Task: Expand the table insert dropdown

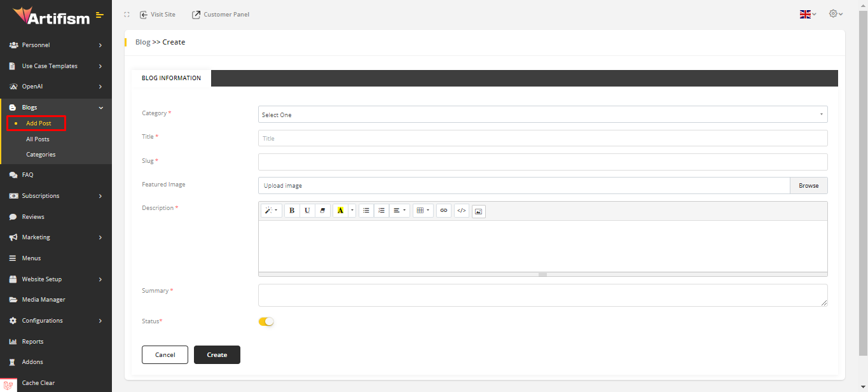Action: (423, 211)
